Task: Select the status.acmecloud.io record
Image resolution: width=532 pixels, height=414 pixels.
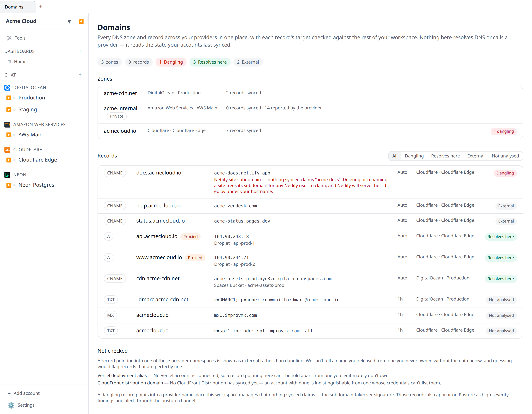Action: coord(310,221)
